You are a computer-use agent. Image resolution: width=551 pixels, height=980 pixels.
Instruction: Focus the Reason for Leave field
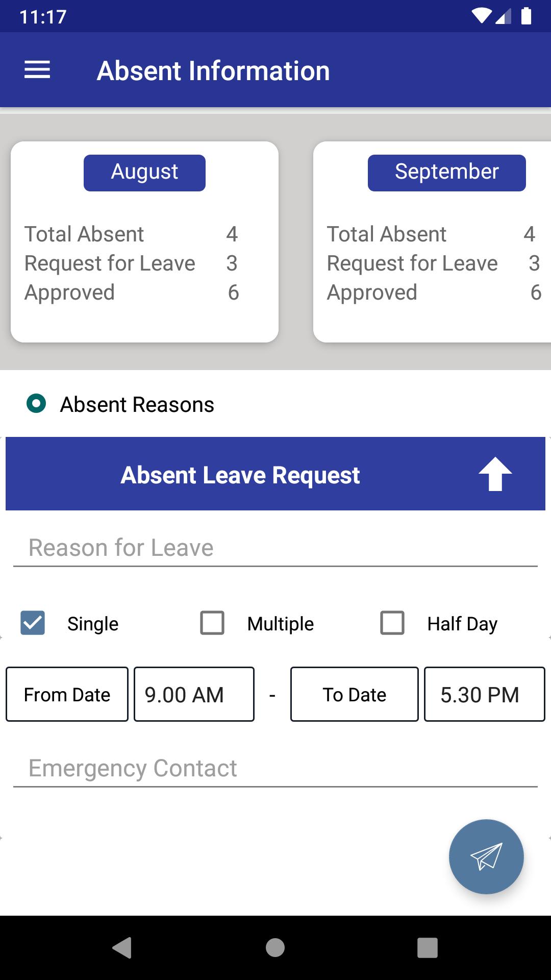click(275, 548)
